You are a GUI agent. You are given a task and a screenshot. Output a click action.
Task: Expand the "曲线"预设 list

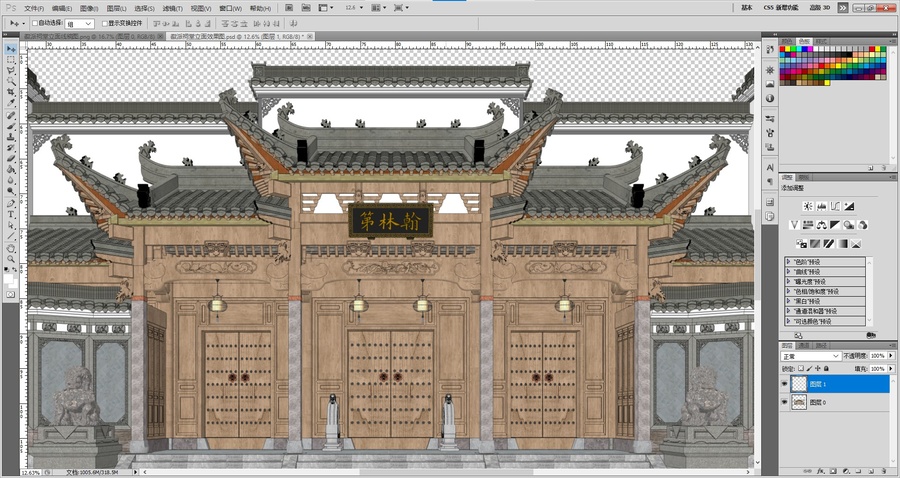(789, 271)
